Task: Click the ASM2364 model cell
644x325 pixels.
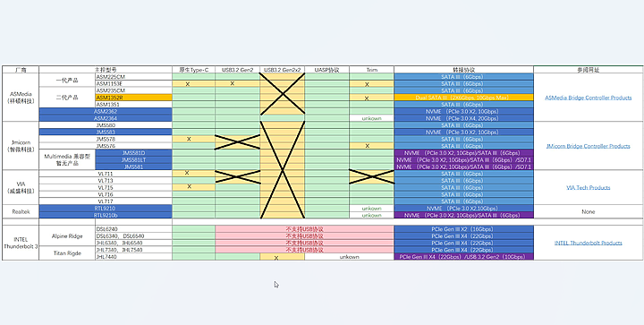Action: 106,118
